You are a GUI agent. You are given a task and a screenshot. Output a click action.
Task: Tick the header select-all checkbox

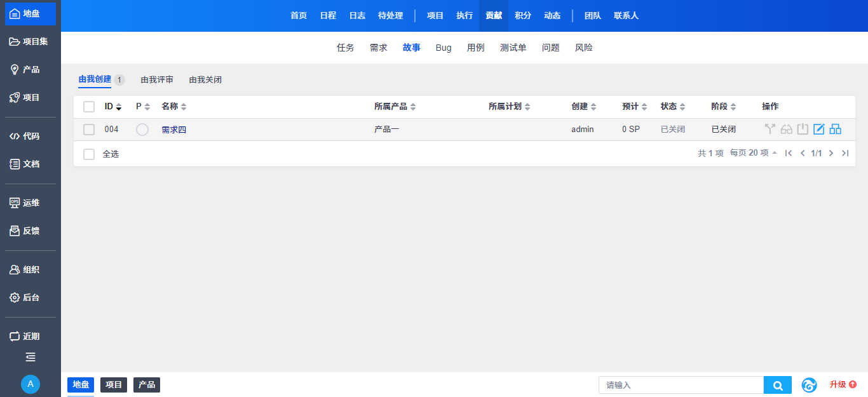coord(89,107)
